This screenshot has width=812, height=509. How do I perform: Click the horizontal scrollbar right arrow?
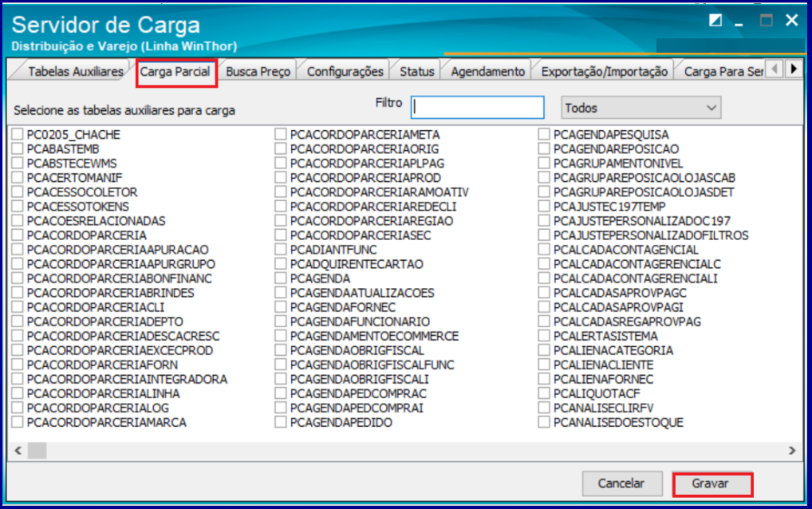[792, 451]
